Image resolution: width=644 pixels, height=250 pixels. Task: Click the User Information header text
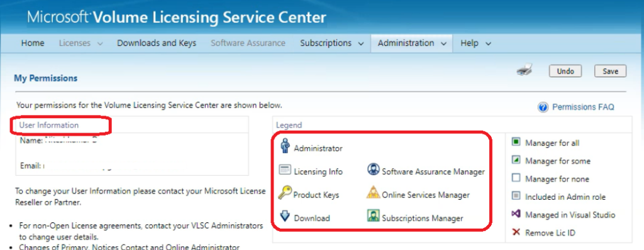pyautogui.click(x=49, y=125)
